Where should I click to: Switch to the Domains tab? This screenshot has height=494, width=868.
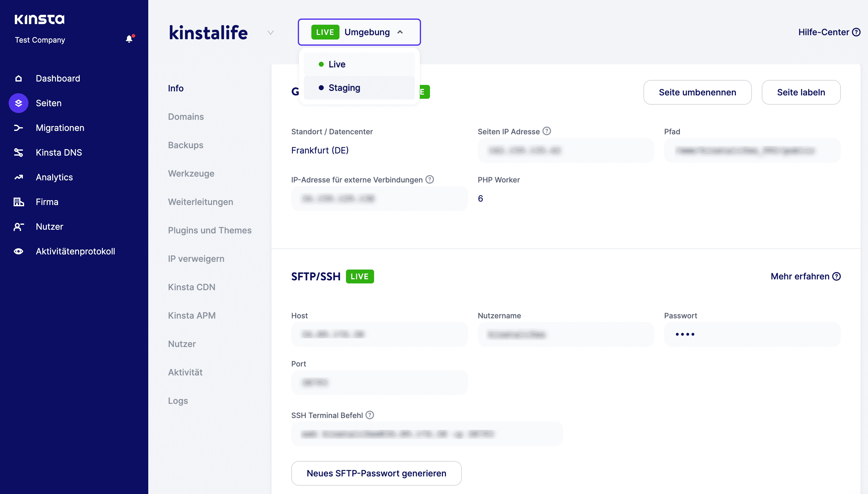185,117
